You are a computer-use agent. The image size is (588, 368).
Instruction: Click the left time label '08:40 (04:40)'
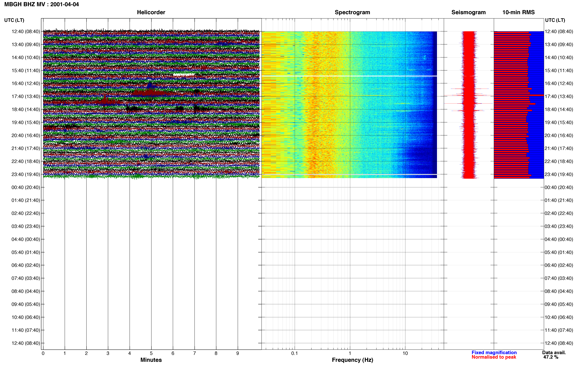coord(26,291)
